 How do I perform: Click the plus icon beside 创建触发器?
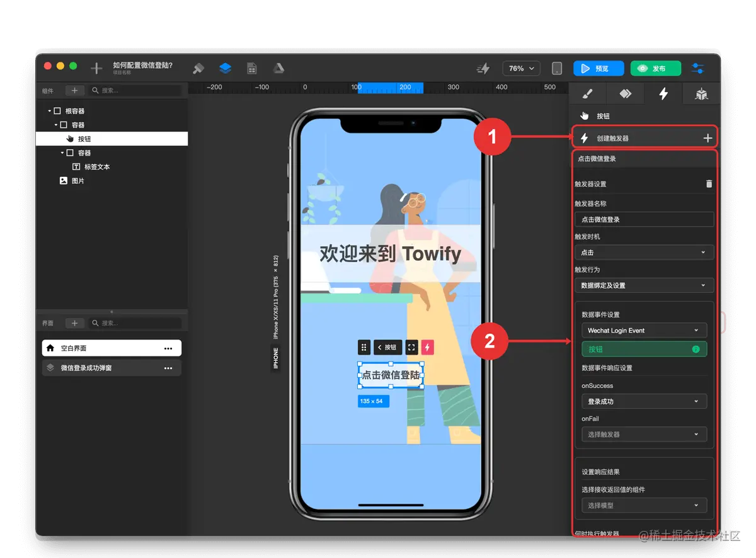707,138
